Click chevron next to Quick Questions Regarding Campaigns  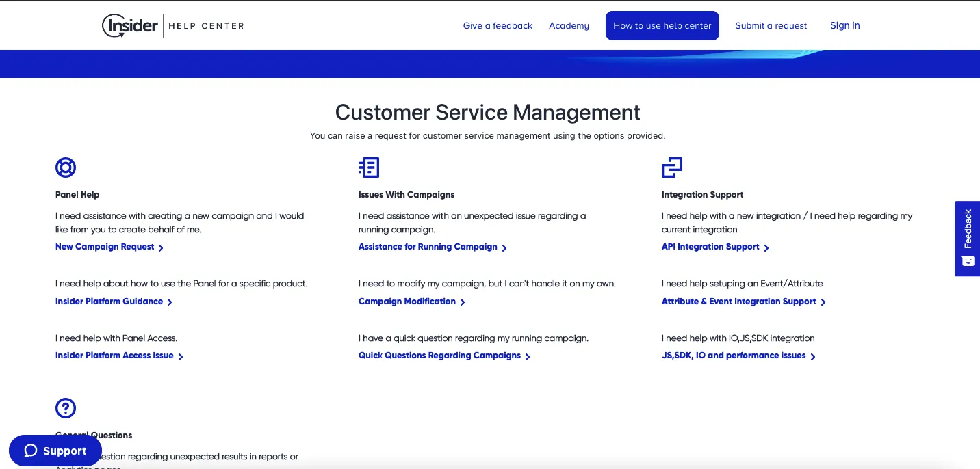528,356
